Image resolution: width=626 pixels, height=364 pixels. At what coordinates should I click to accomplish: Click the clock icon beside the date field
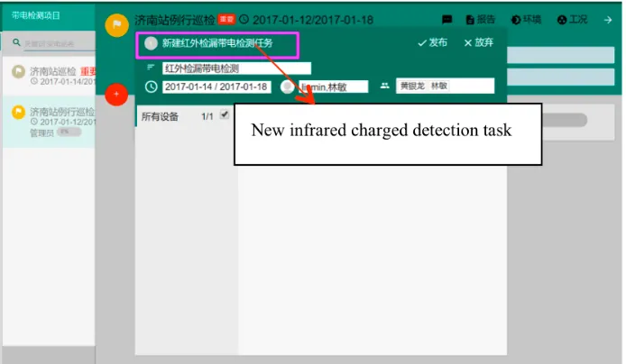click(x=151, y=86)
